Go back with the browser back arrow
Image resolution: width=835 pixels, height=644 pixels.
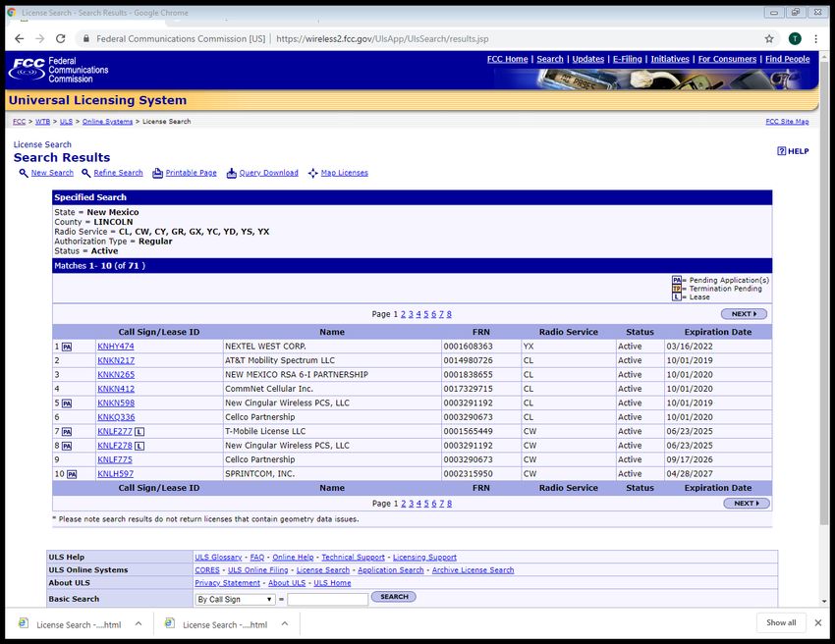tap(20, 38)
